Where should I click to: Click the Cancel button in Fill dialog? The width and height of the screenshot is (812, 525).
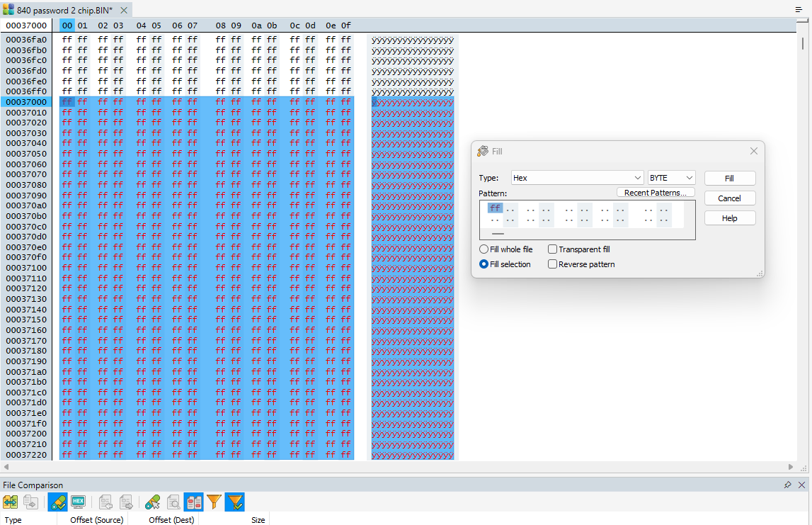[x=730, y=198]
